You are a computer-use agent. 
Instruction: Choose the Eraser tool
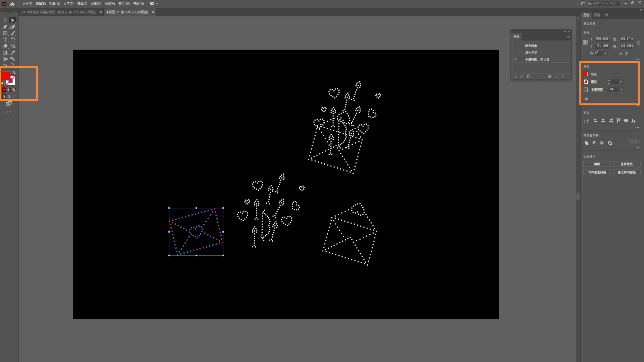(5, 46)
